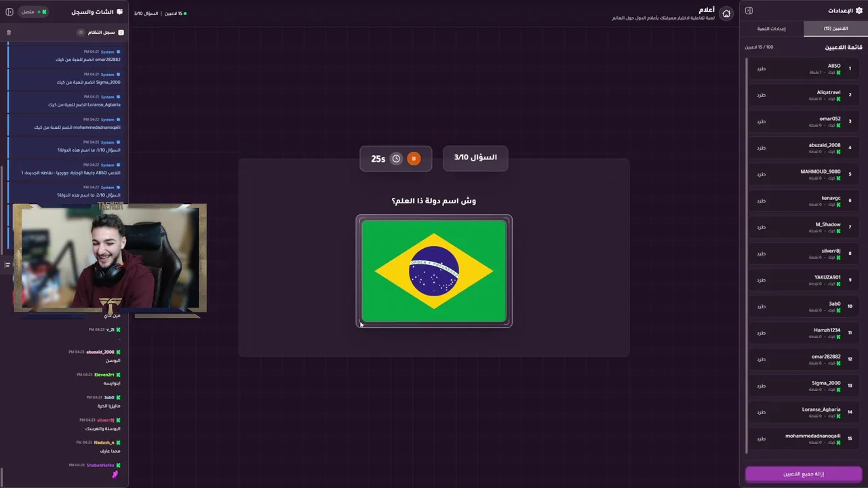
Task: Pause the quiz countdown timer
Action: pyautogui.click(x=414, y=159)
